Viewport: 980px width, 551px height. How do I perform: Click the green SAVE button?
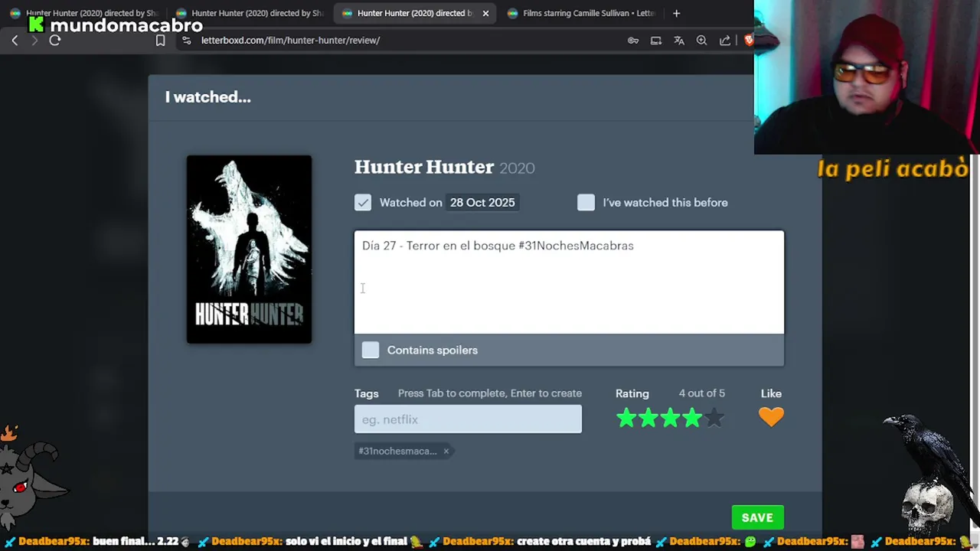757,518
